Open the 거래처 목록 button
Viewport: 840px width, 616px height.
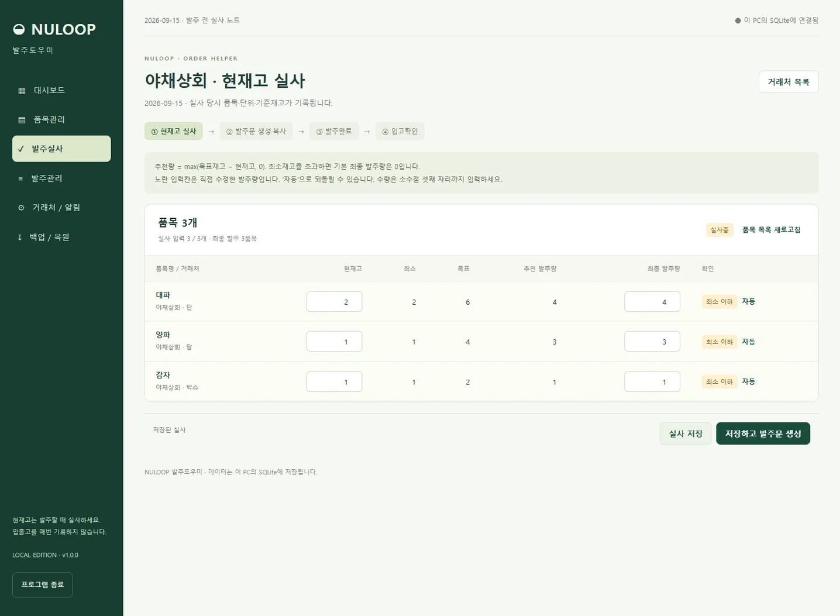tap(789, 82)
